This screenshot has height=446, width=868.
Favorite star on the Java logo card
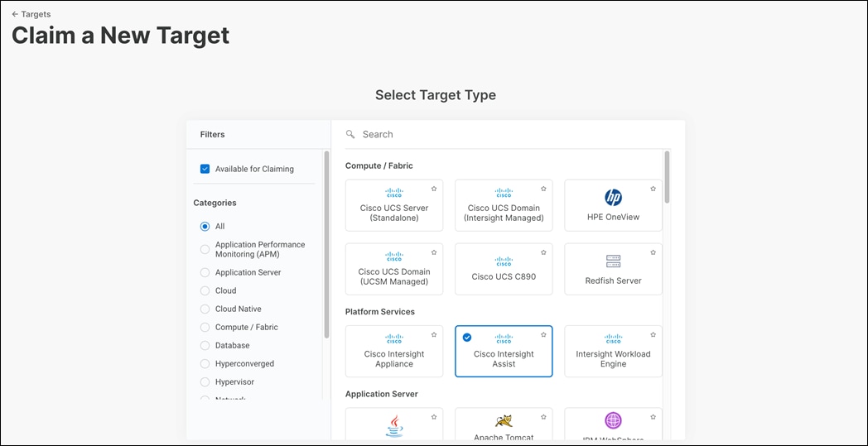tap(434, 417)
